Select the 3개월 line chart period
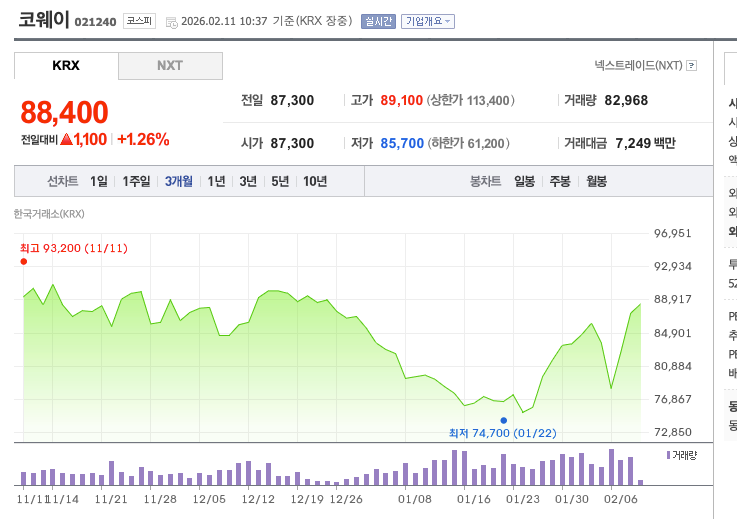The image size is (737, 519). pyautogui.click(x=179, y=181)
